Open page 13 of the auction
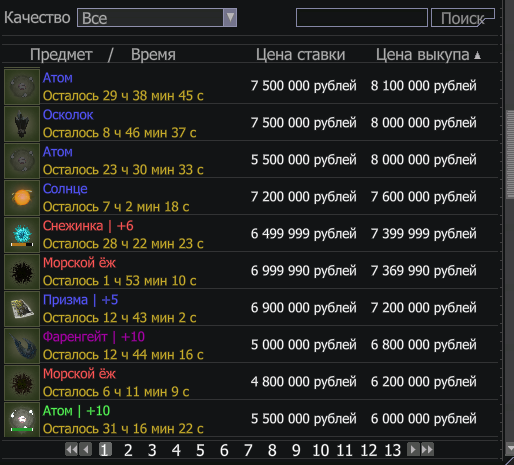Screen dimensions: 514x465 pyautogui.click(x=393, y=450)
